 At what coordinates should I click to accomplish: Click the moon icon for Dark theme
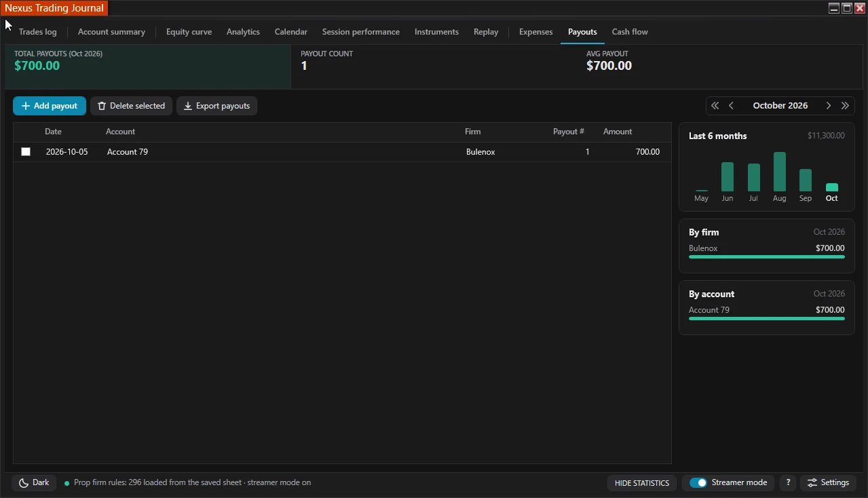(x=24, y=483)
